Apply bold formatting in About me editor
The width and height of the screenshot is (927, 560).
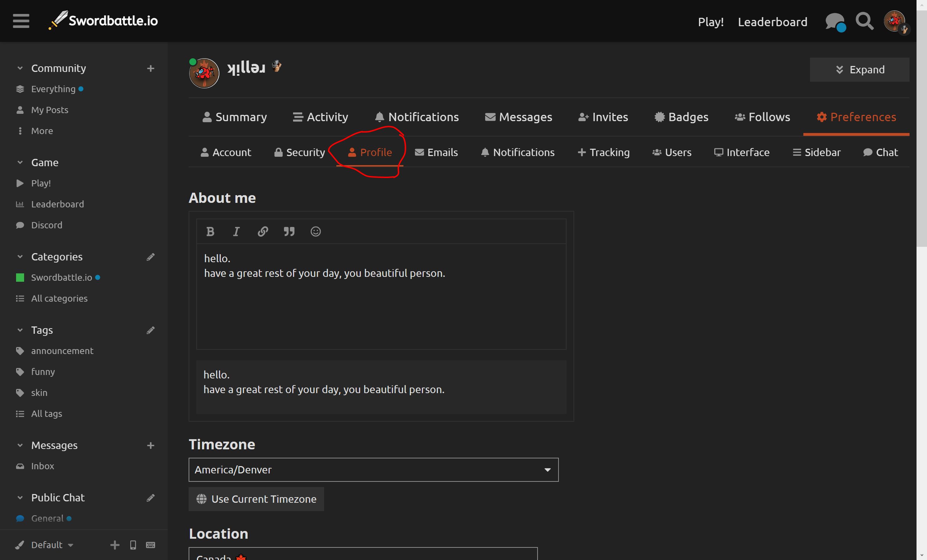(210, 231)
